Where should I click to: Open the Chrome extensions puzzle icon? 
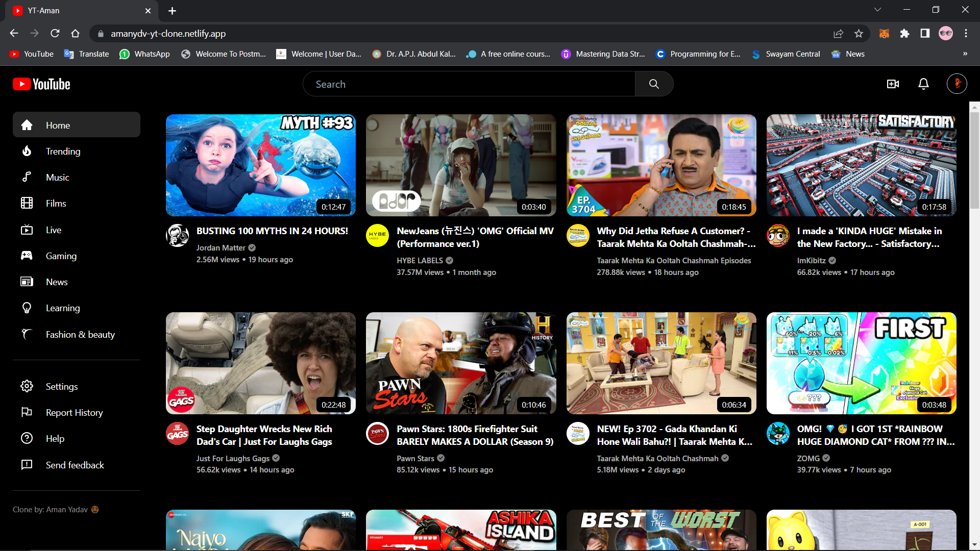coord(904,34)
